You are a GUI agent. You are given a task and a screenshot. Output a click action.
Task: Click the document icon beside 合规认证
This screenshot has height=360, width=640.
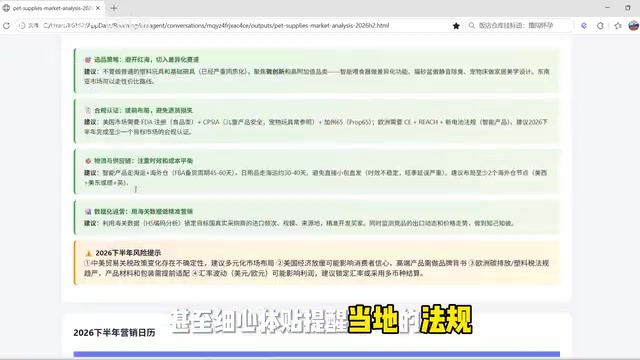coord(88,110)
